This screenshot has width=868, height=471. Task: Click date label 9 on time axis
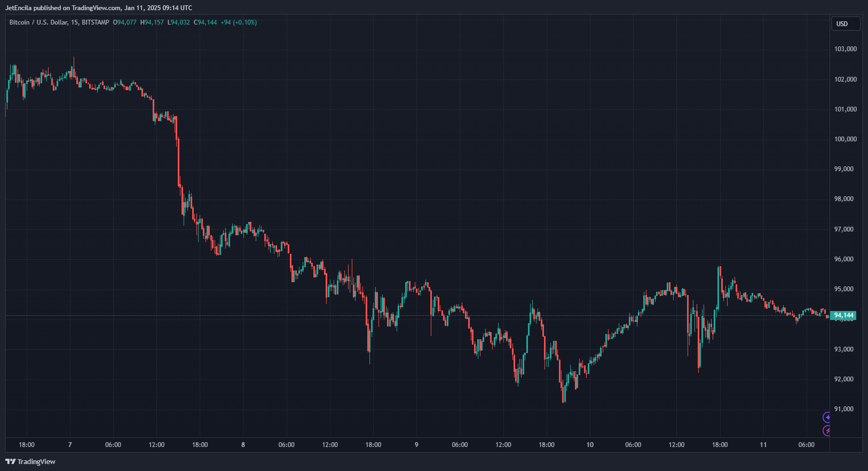(x=416, y=445)
